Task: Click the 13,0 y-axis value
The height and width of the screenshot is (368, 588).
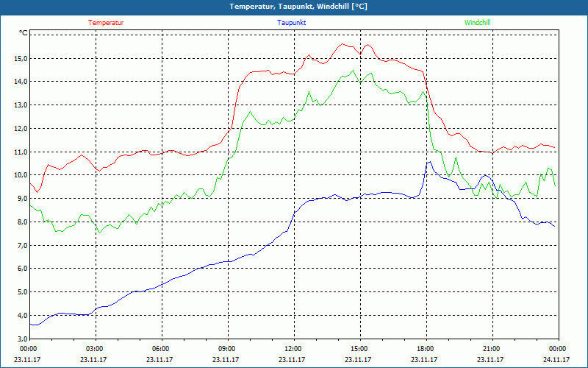Action: click(x=21, y=105)
